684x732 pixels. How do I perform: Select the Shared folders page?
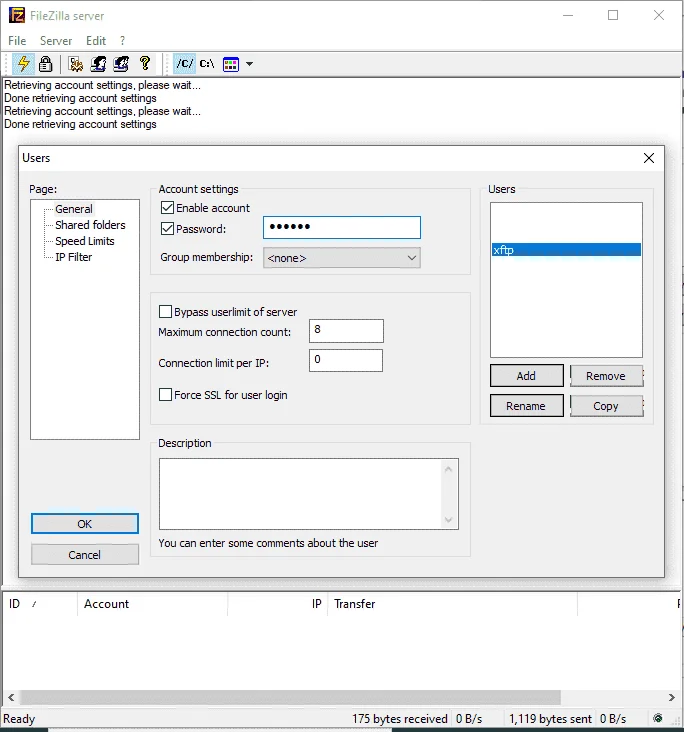pos(90,225)
